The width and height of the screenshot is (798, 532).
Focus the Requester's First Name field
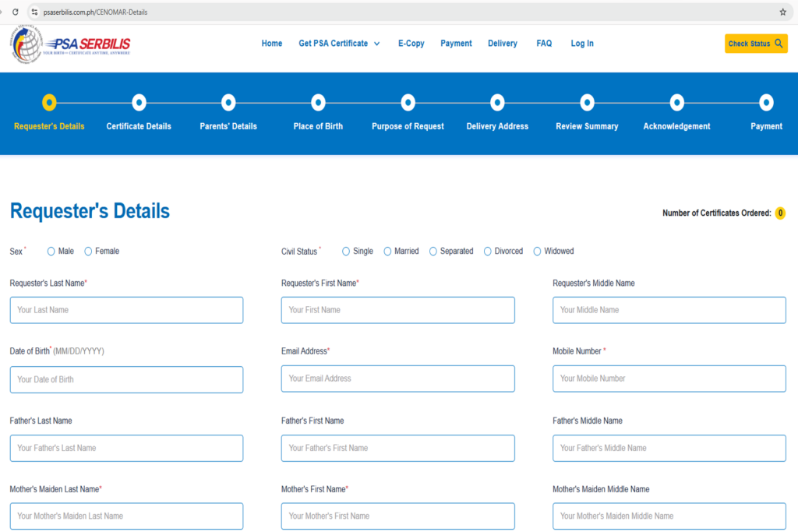[x=398, y=310]
